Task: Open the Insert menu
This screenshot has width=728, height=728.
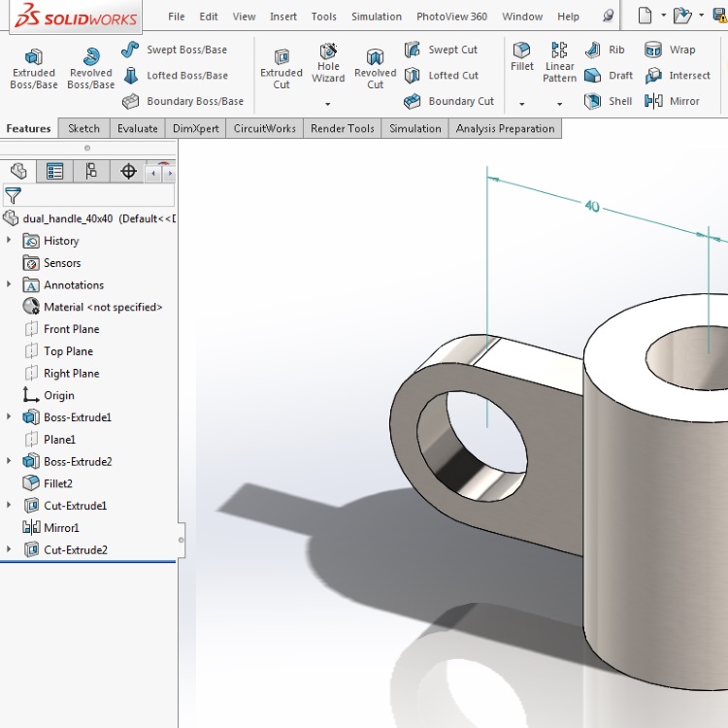Action: pyautogui.click(x=283, y=17)
